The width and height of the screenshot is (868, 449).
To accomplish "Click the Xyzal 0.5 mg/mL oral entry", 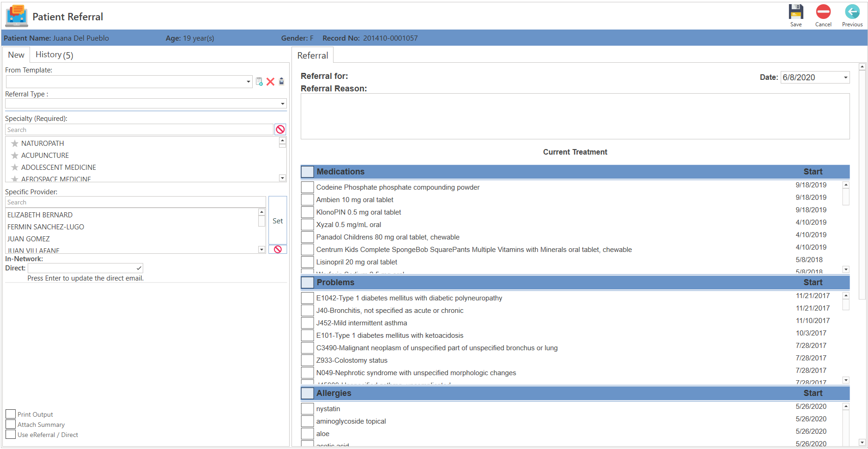I will (349, 225).
